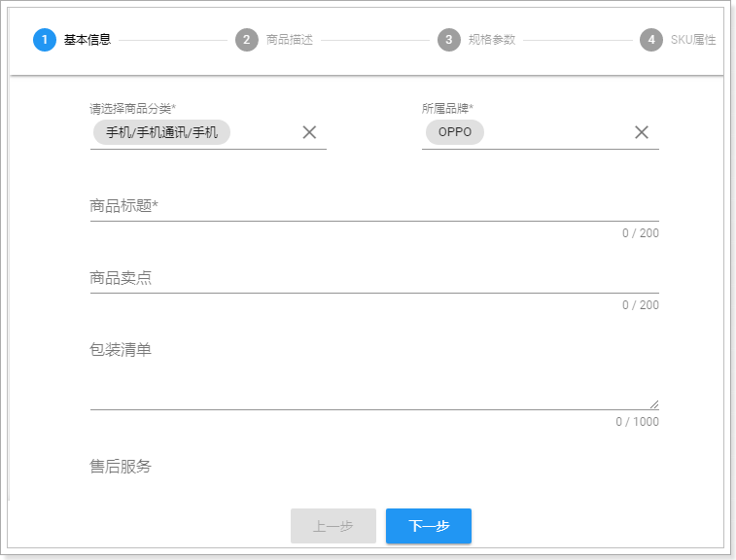Focus the 商品标题 input field
Screen dimensions: 736x560
point(374,206)
